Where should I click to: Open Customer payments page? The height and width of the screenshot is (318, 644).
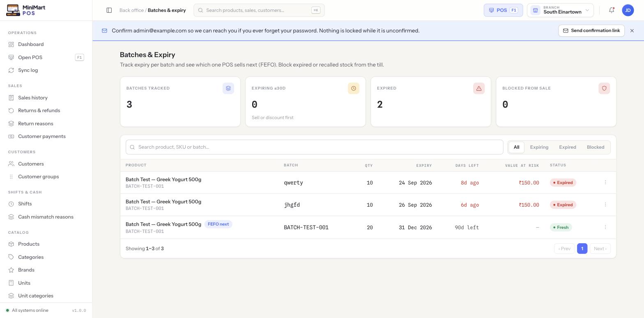click(x=46, y=136)
